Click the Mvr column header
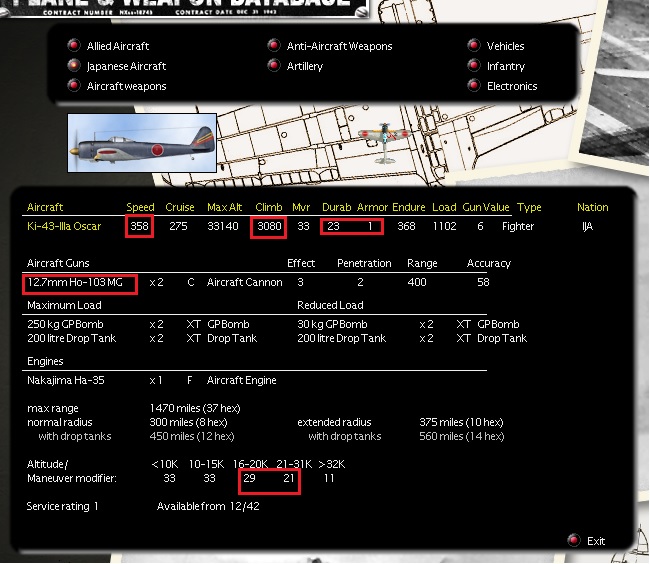Viewport: 650px width, 564px height. click(301, 207)
